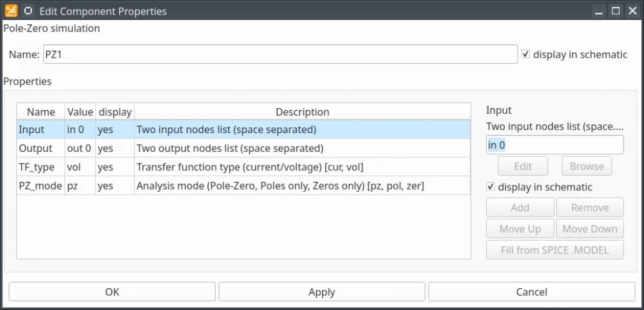
Task: Click the display column header
Action: click(115, 111)
